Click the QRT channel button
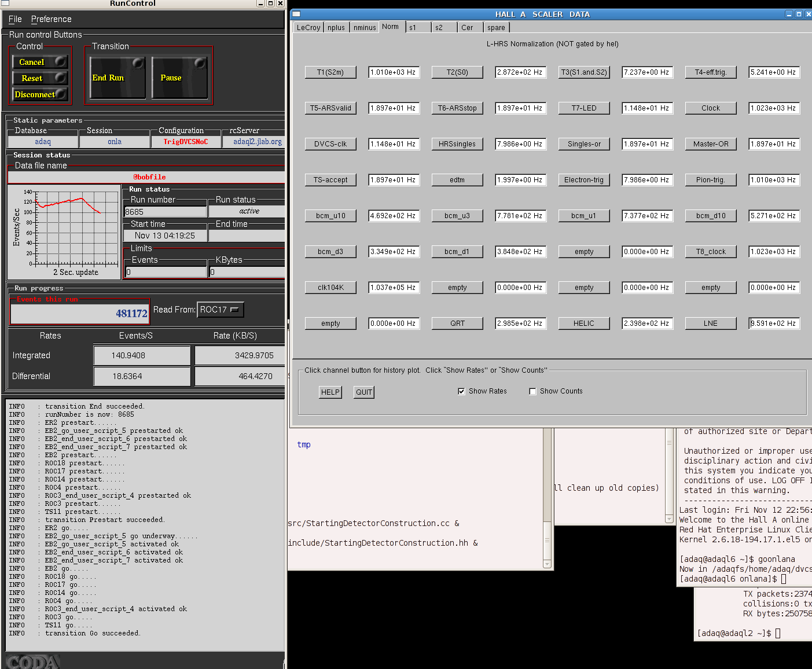Image resolution: width=812 pixels, height=669 pixels. tap(457, 324)
